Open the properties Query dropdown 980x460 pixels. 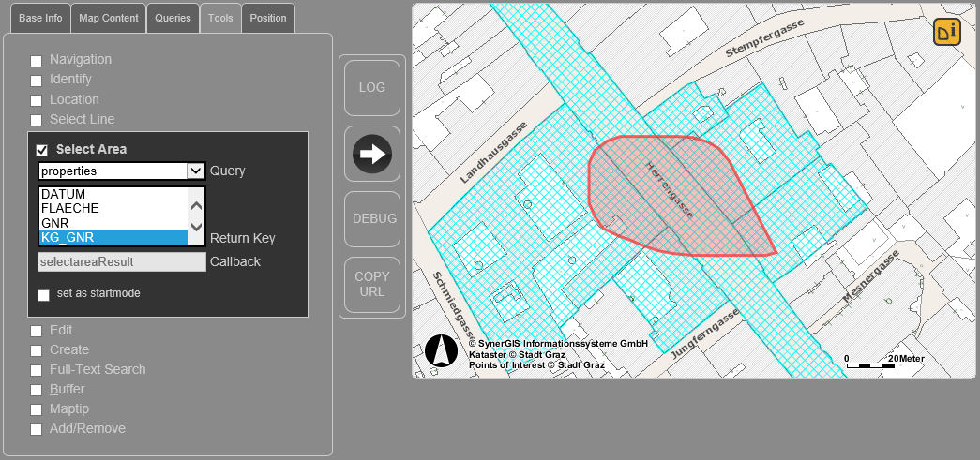pos(122,171)
